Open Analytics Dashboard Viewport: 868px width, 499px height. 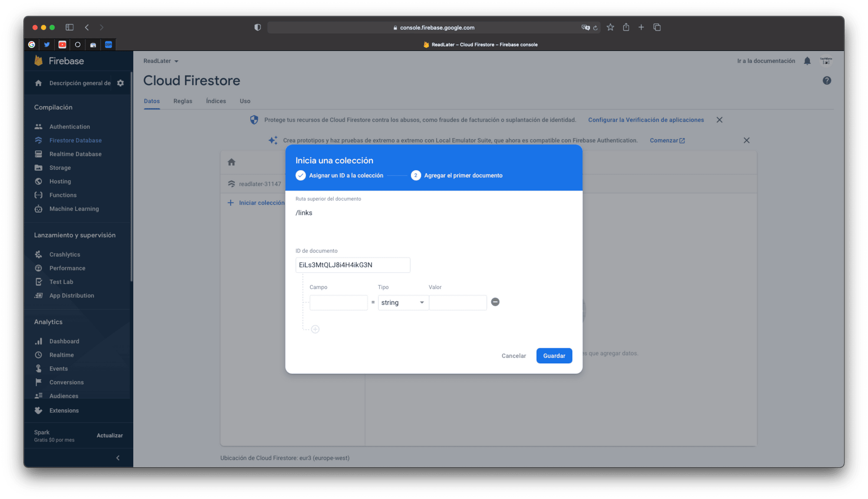click(64, 341)
